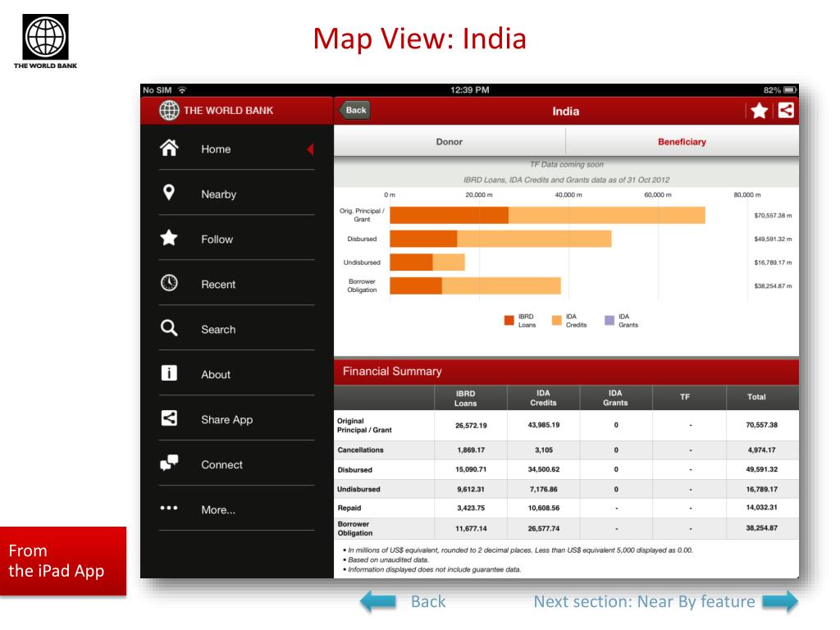Click the IDA Grants legend swatch

(609, 321)
